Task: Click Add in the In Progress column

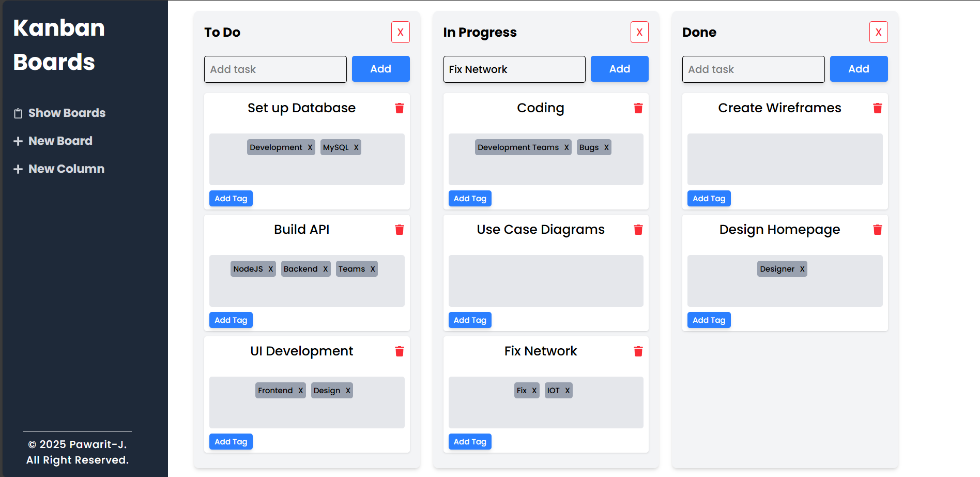Action: coord(619,69)
